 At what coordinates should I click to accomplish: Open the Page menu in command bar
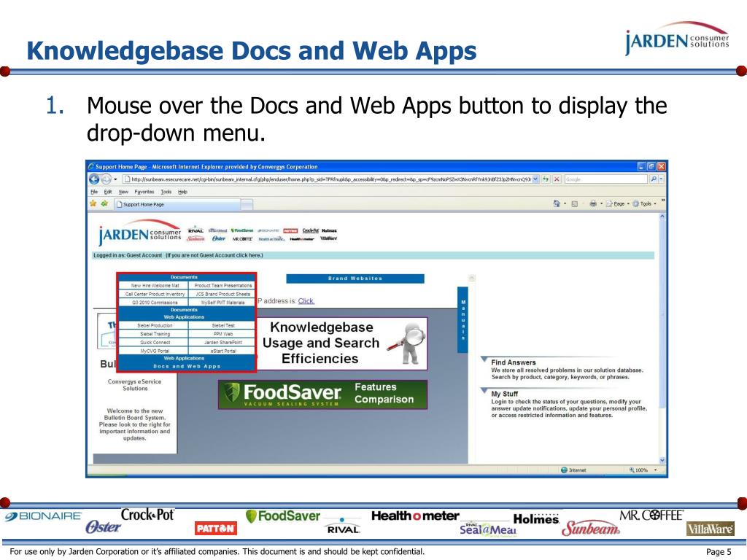[617, 204]
